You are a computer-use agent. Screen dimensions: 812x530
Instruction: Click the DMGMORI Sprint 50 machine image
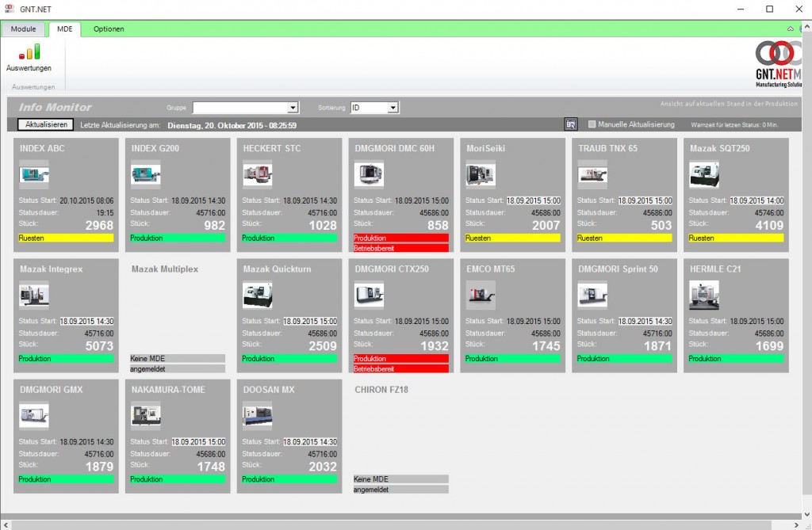(x=592, y=295)
